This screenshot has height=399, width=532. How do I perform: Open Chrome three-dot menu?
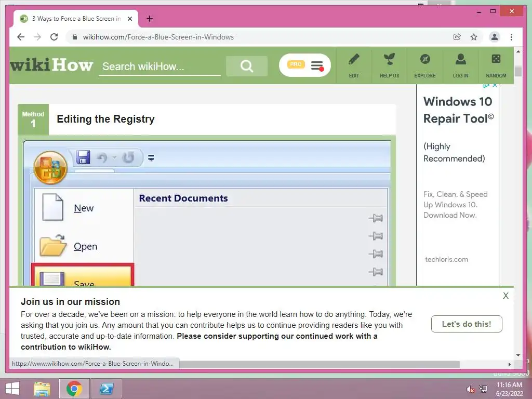pos(511,37)
